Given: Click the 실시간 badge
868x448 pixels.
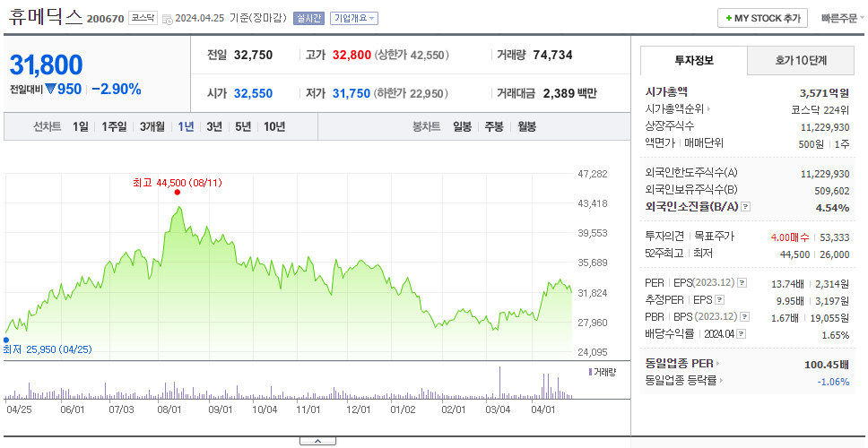Looking at the screenshot, I should (308, 18).
